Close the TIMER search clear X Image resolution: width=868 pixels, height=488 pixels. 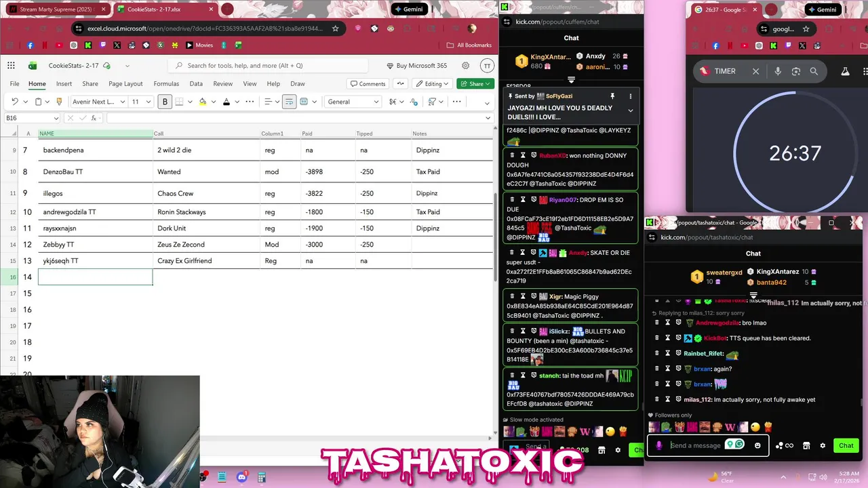click(x=755, y=71)
